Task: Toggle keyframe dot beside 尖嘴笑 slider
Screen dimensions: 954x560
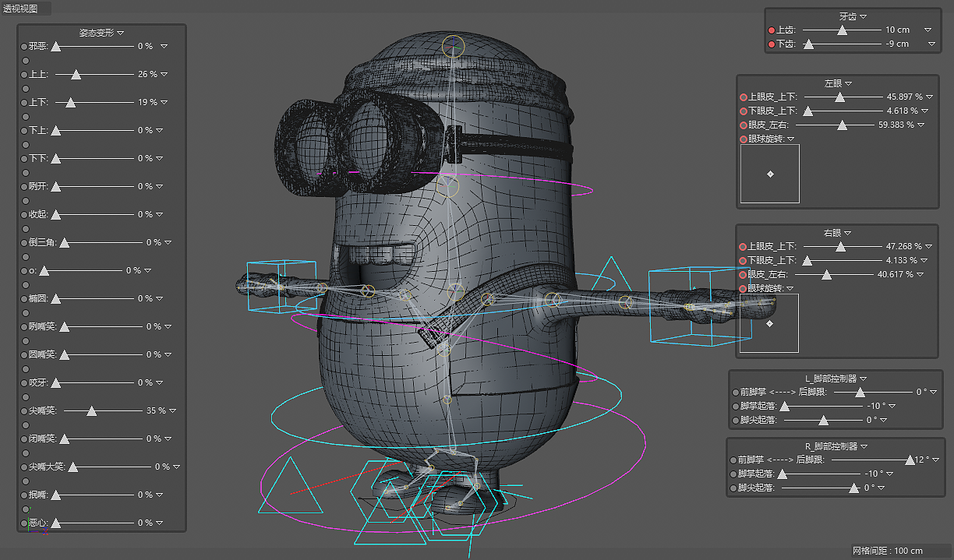Action: [25, 410]
